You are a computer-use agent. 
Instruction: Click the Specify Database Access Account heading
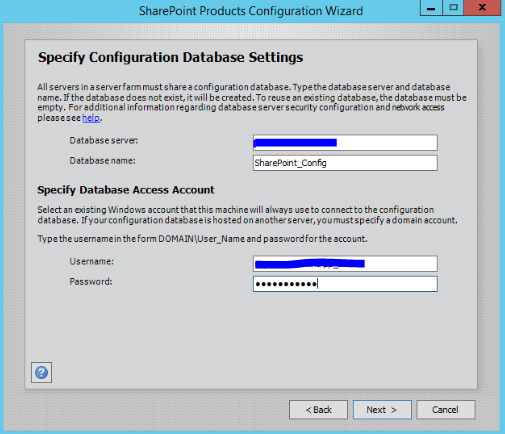126,190
